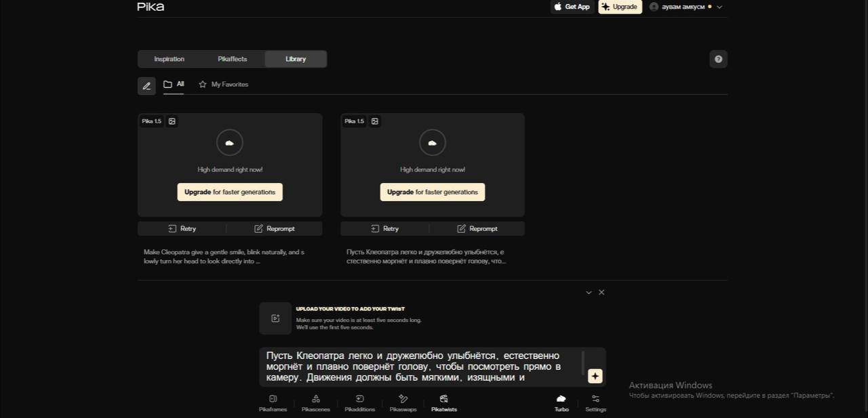Select the Pikaframes tool
Viewport: 868px width, 418px height.
[273, 403]
